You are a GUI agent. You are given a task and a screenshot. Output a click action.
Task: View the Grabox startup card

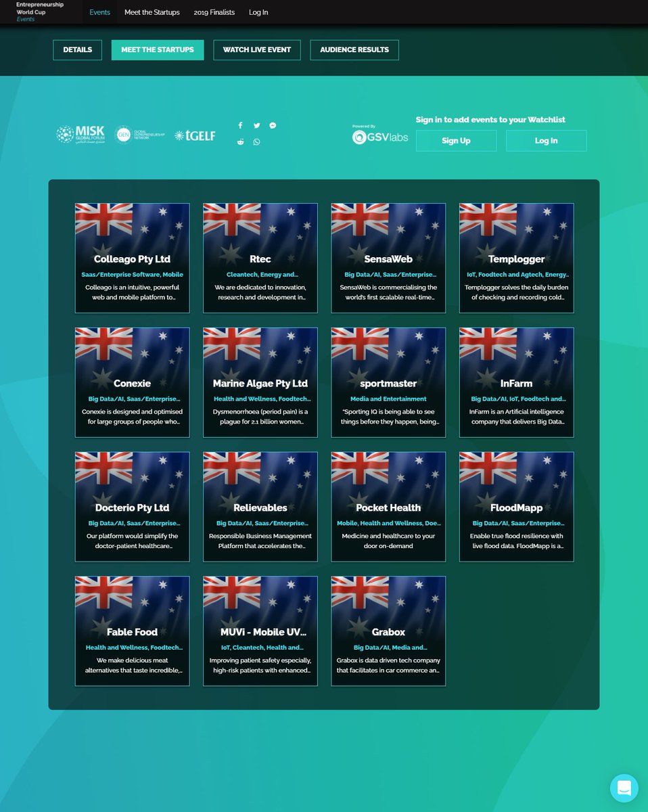pyautogui.click(x=388, y=630)
